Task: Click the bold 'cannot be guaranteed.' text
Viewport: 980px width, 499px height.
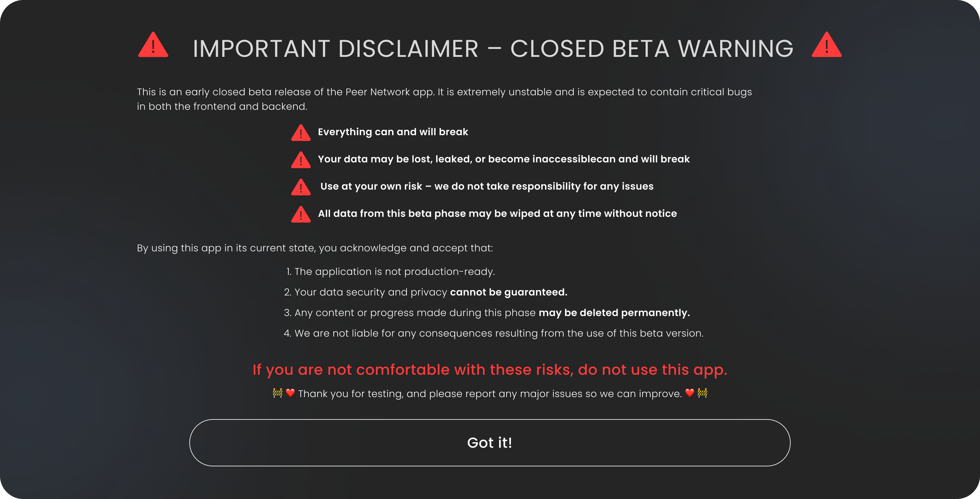Action: (x=509, y=292)
